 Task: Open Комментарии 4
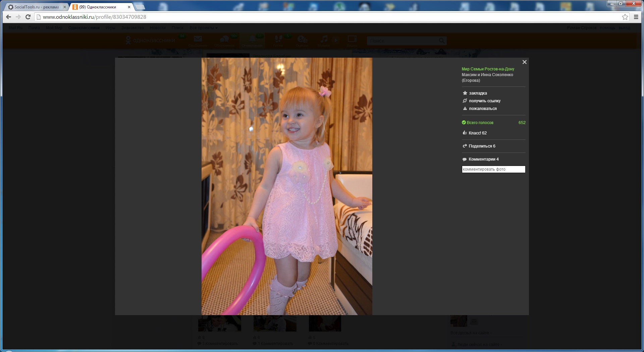[484, 159]
